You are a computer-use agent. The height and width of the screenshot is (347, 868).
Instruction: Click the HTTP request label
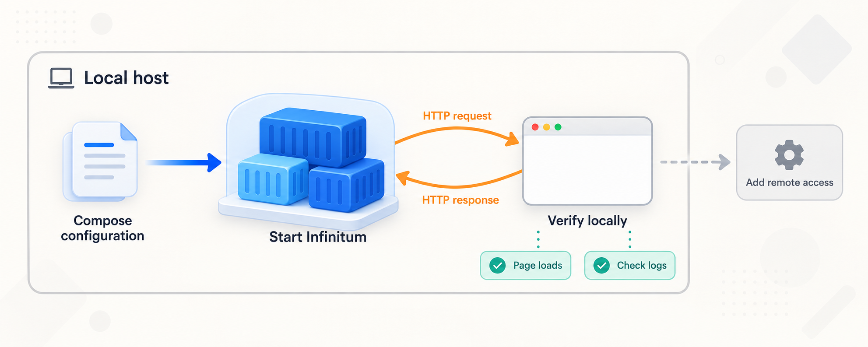point(457,116)
